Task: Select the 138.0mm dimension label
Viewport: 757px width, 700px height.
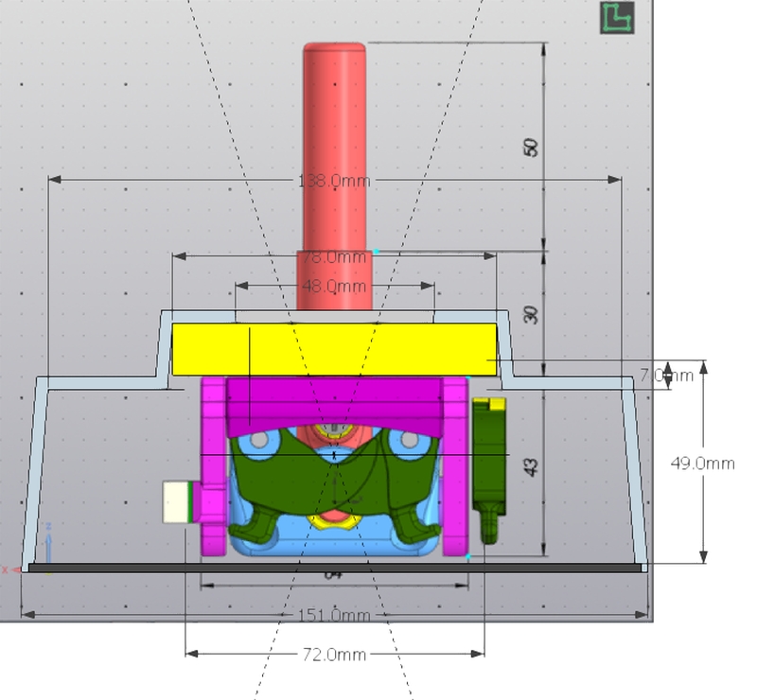Action: tap(334, 181)
